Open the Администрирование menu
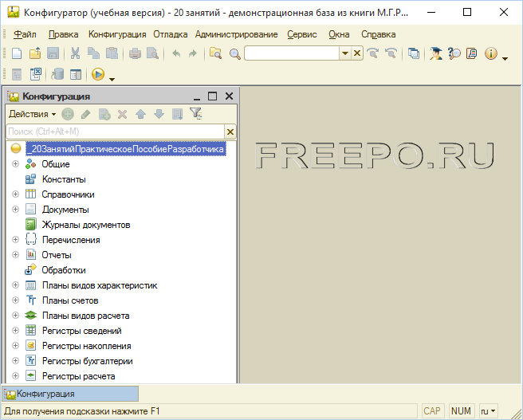523x420 pixels. pos(236,34)
